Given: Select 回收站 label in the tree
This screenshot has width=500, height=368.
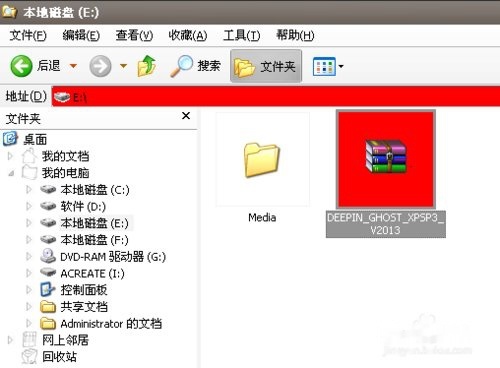Looking at the screenshot, I should pyautogui.click(x=59, y=357).
